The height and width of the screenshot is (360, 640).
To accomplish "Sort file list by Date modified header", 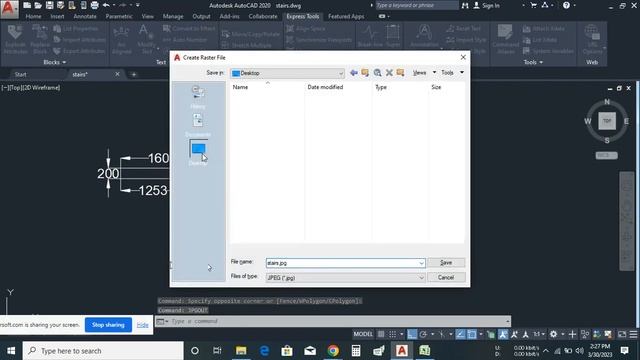I will (325, 87).
